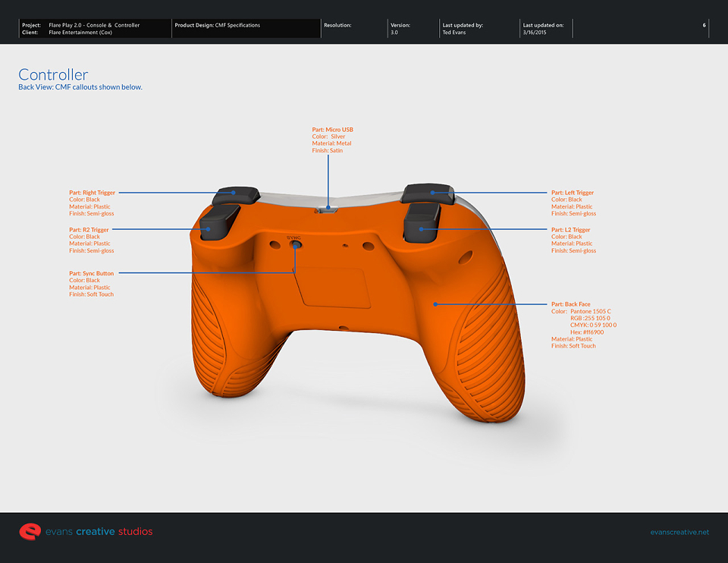Click the Controller page heading
The height and width of the screenshot is (563, 728).
53,74
